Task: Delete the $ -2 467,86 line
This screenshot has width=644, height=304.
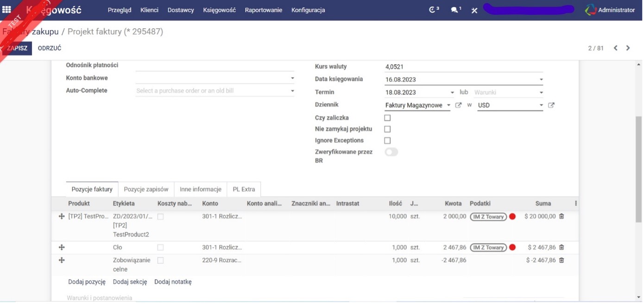Action: 562,260
